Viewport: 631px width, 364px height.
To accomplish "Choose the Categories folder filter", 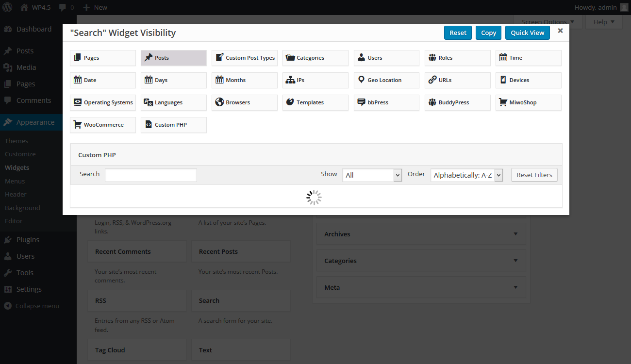I will (x=315, y=58).
